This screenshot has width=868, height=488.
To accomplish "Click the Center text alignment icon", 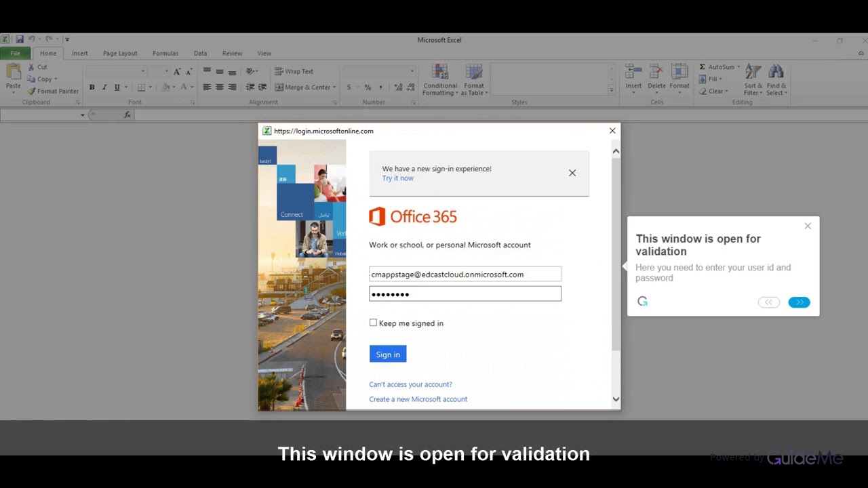I will [220, 87].
